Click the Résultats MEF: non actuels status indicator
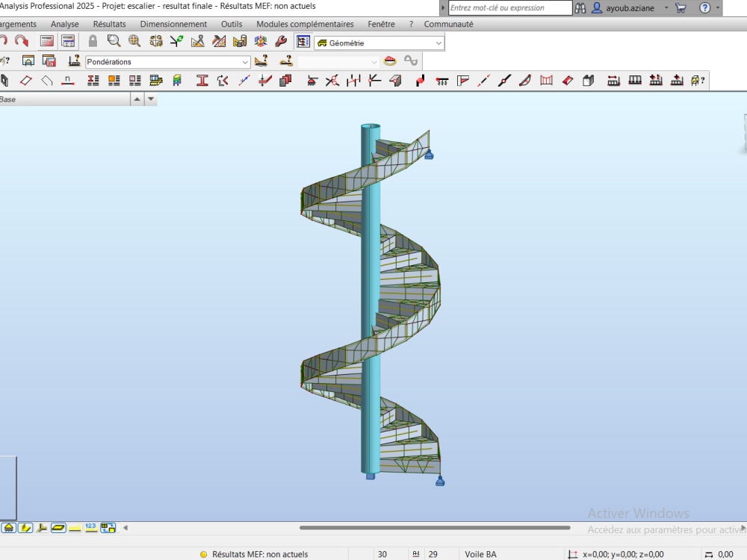The height and width of the screenshot is (560, 747). 258,554
